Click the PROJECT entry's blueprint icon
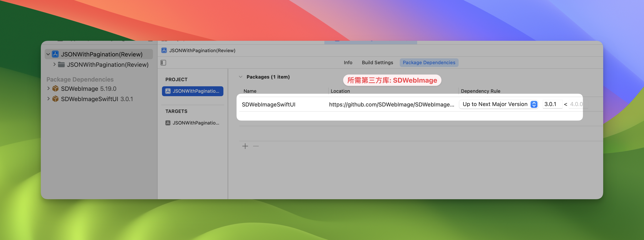Image resolution: width=644 pixels, height=240 pixels. click(x=168, y=91)
